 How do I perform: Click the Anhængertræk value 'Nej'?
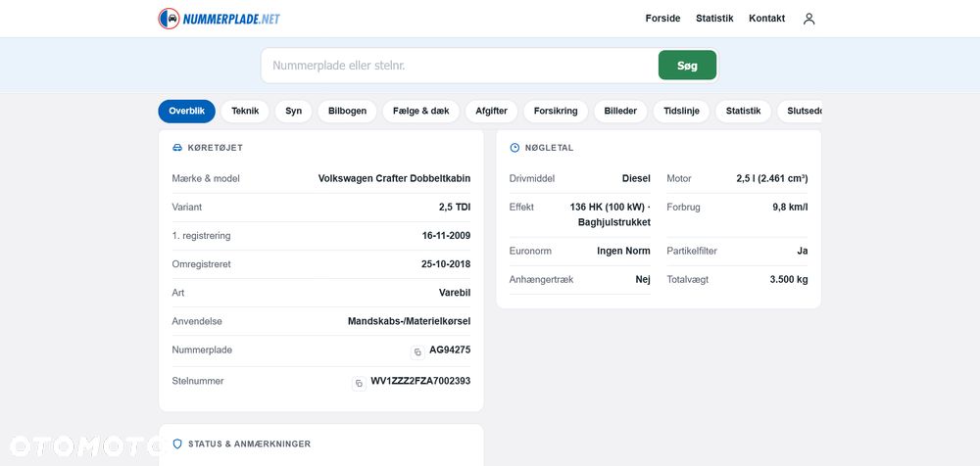coord(643,280)
